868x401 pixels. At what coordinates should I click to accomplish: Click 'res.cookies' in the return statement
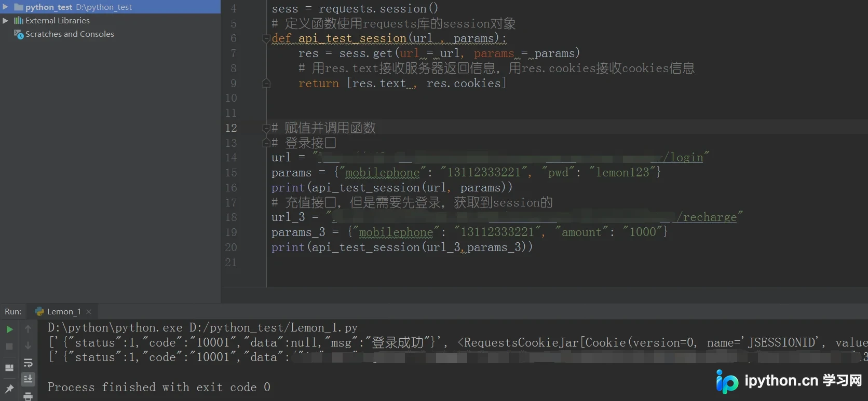(x=464, y=83)
